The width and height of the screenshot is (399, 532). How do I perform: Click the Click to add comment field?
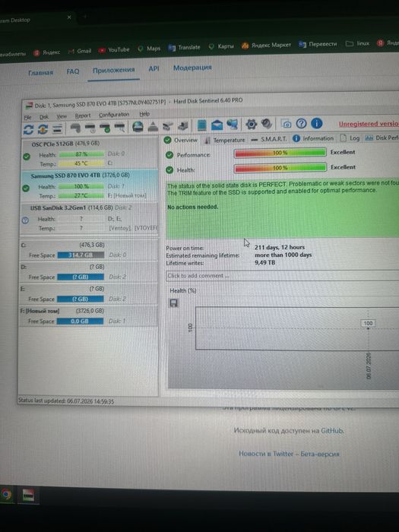(x=282, y=275)
